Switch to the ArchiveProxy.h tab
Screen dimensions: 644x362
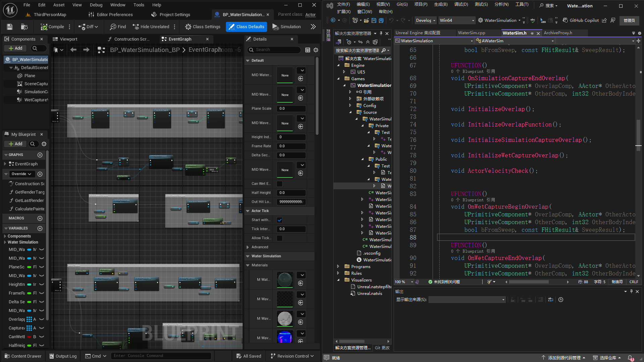[x=558, y=33]
